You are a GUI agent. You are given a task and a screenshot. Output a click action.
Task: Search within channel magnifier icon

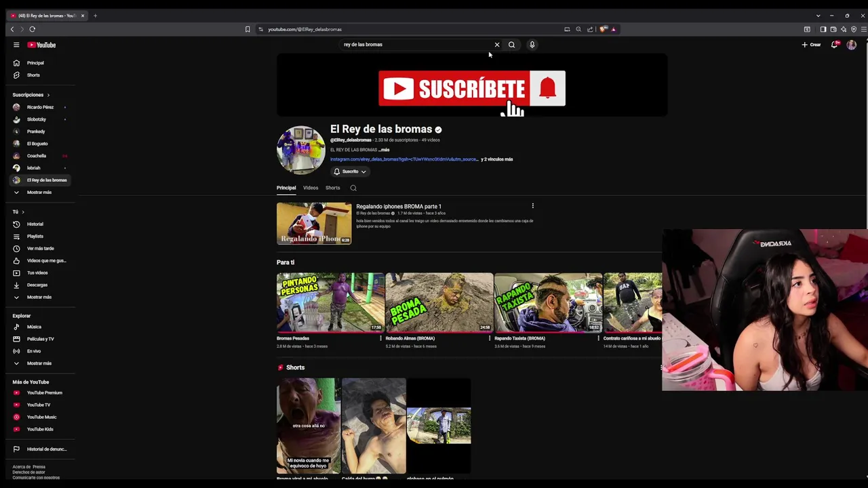coord(353,188)
